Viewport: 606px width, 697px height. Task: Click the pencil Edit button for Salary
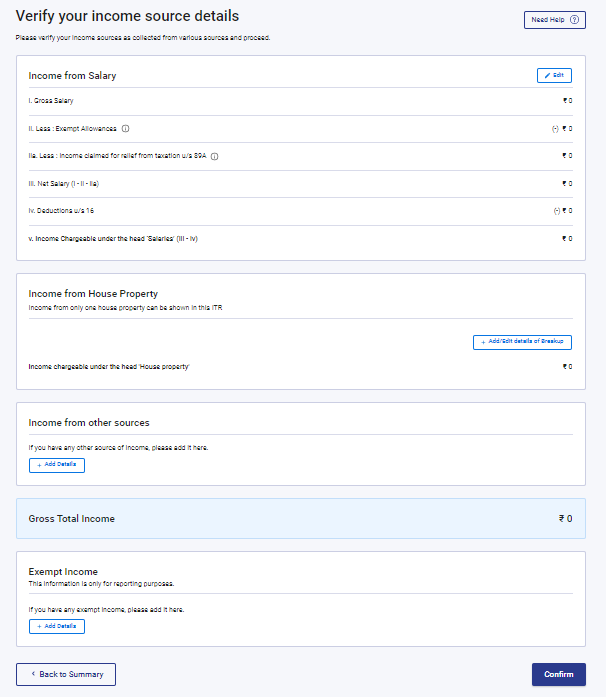click(x=554, y=76)
